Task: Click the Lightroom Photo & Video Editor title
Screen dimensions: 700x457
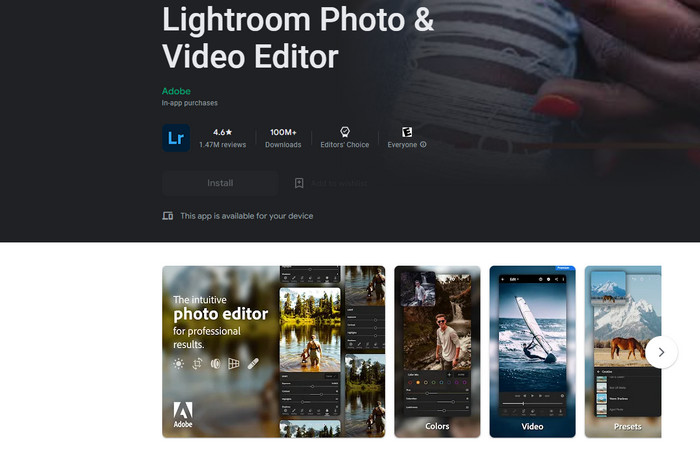Action: coord(298,38)
